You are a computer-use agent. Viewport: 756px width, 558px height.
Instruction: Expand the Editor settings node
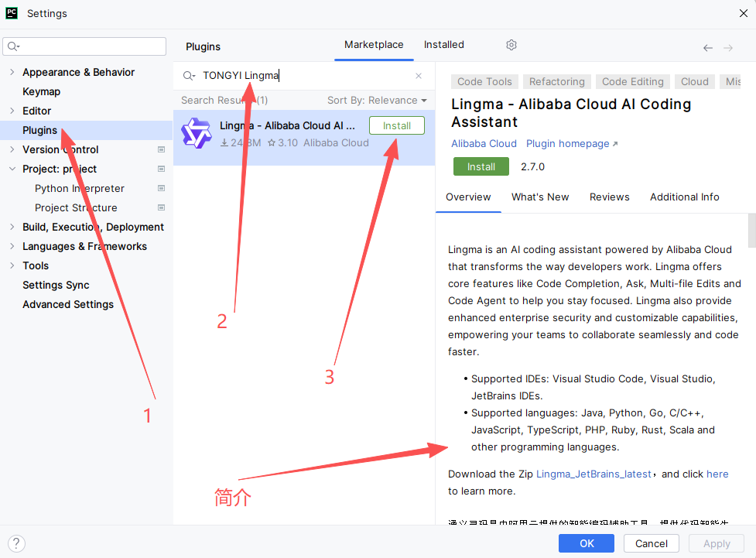click(x=12, y=111)
